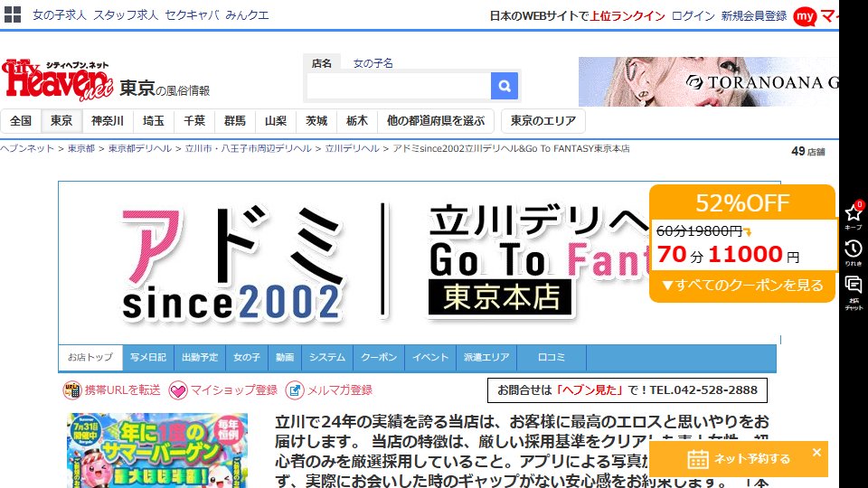Open the grid menu icon at top left
Screen dimensions: 868x488
click(13, 14)
